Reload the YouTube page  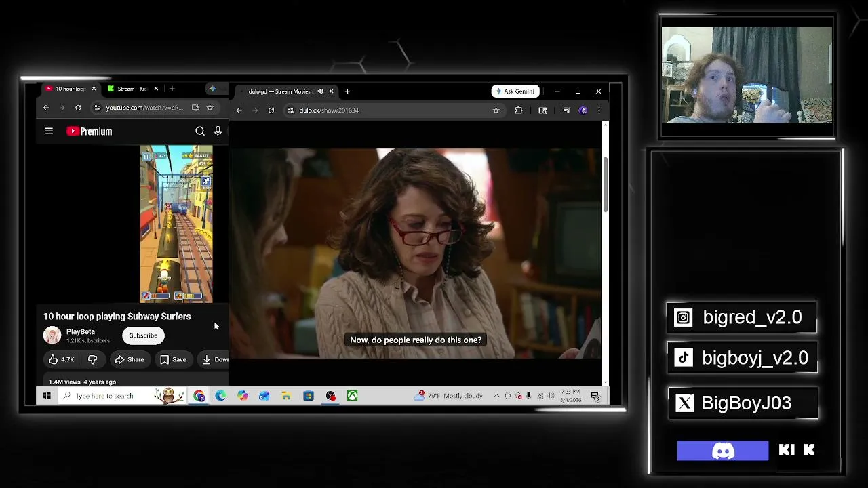pos(78,108)
